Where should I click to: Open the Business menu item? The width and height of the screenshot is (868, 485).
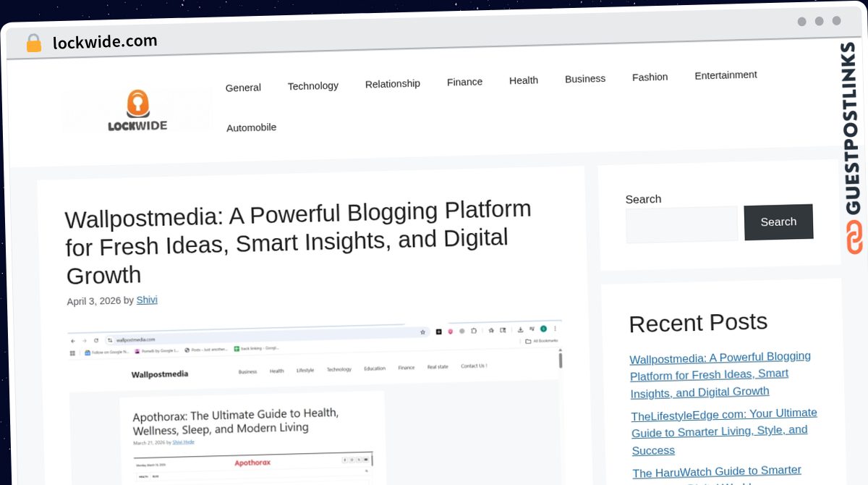click(584, 79)
